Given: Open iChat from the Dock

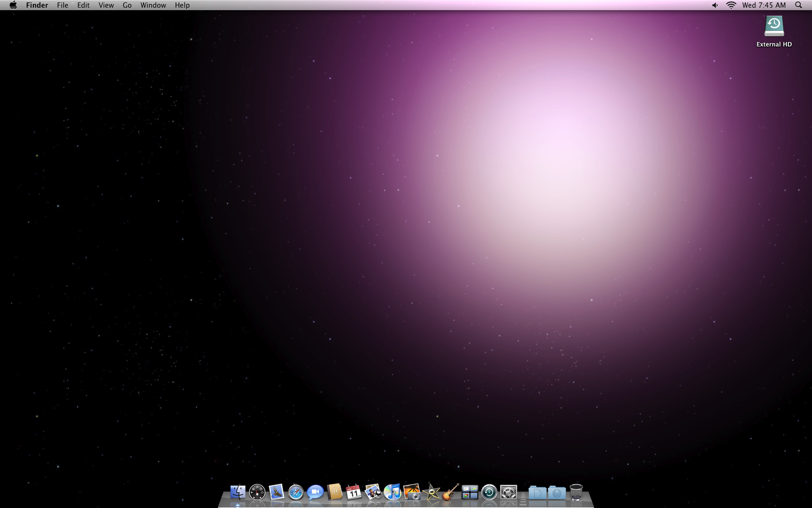Looking at the screenshot, I should tap(315, 493).
